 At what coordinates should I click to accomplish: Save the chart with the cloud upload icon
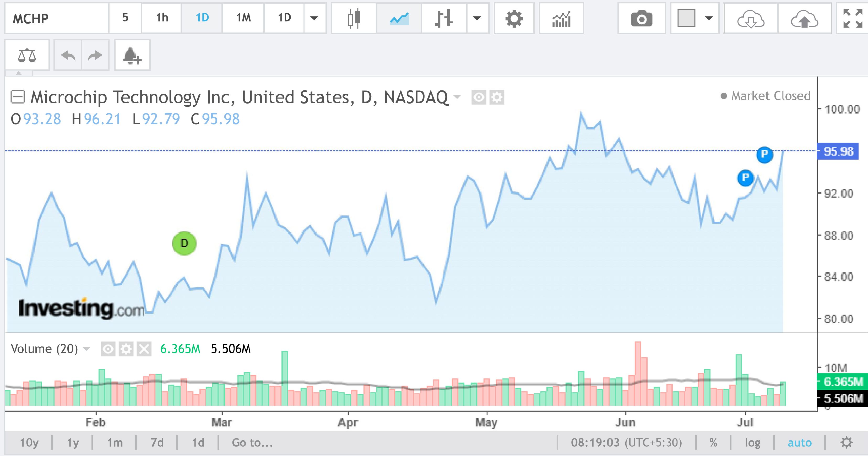(x=804, y=18)
